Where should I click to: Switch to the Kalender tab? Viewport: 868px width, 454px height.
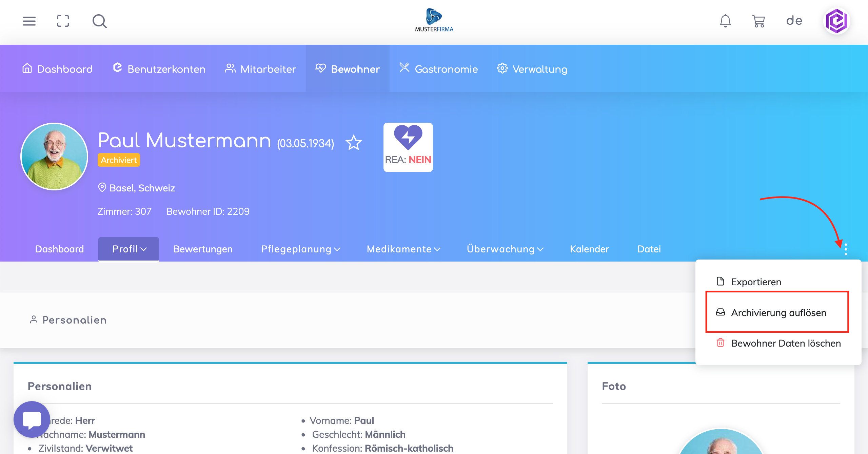(x=589, y=249)
